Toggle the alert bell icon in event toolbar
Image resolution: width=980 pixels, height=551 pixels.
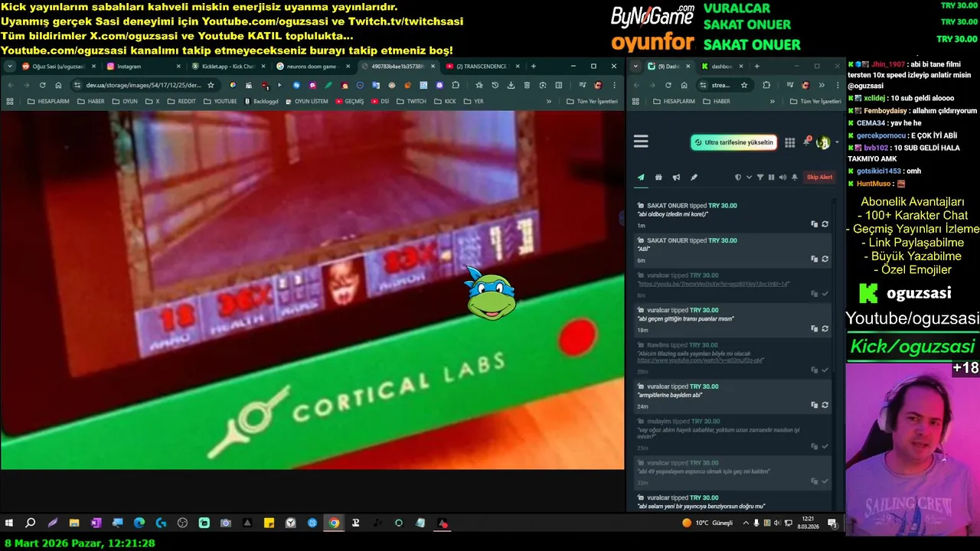pos(795,177)
